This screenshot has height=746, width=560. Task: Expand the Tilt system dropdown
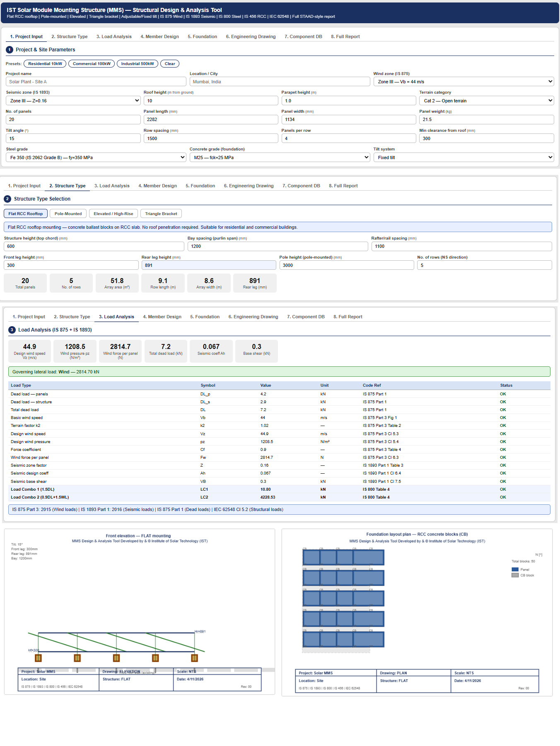463,157
